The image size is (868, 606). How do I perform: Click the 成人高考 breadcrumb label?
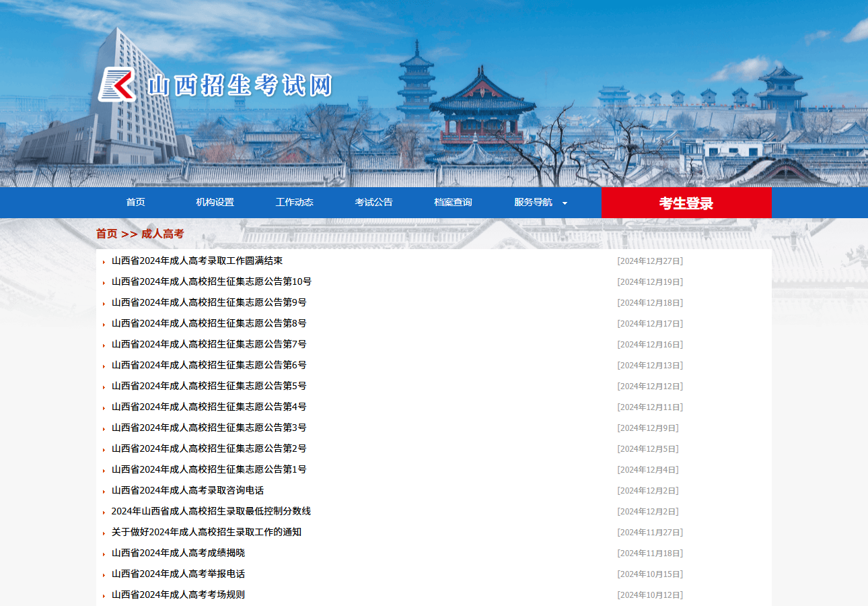pos(161,234)
